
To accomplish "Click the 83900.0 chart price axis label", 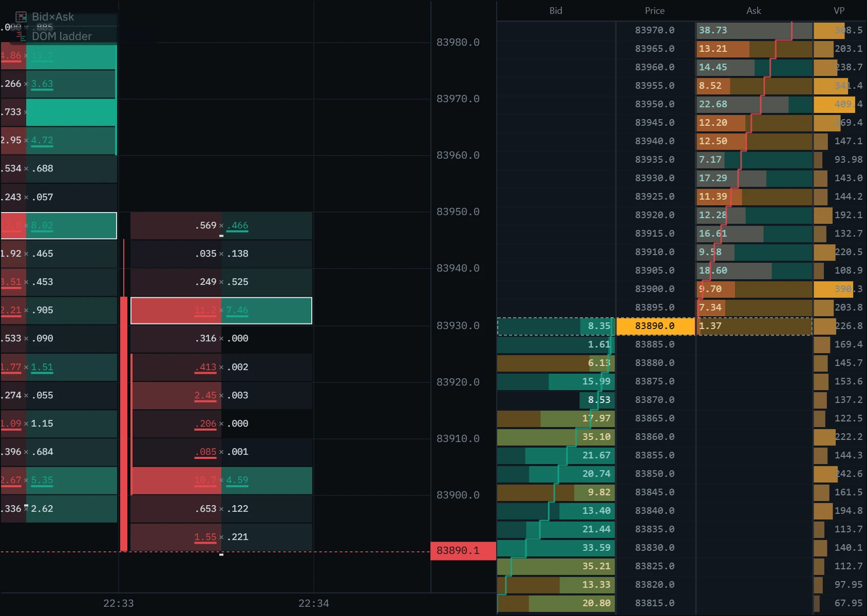I will pos(458,495).
